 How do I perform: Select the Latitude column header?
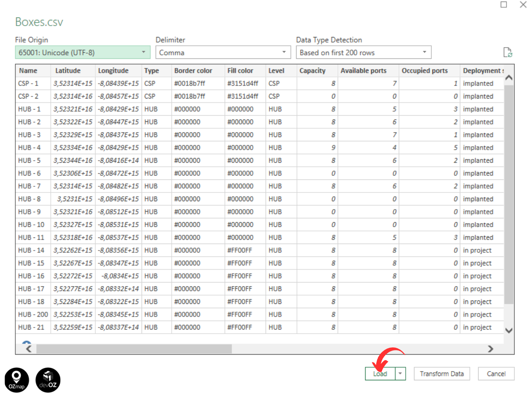click(68, 71)
